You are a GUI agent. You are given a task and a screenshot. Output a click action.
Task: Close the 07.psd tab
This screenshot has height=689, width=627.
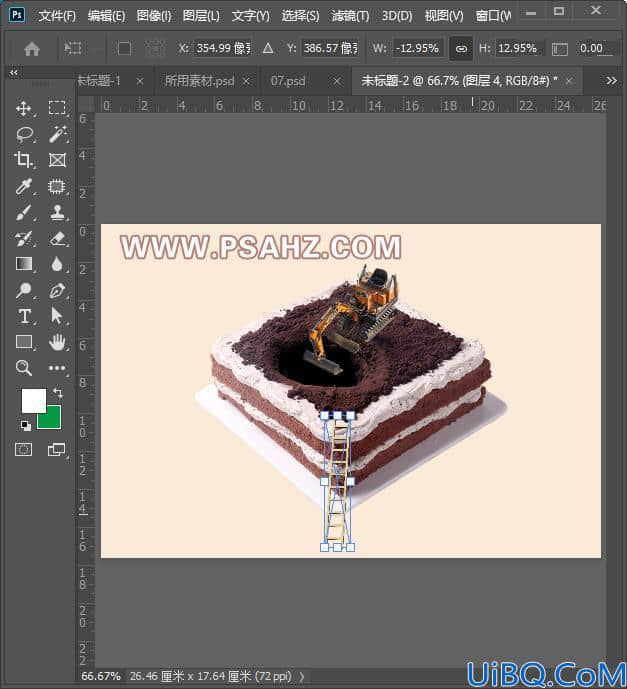click(337, 81)
